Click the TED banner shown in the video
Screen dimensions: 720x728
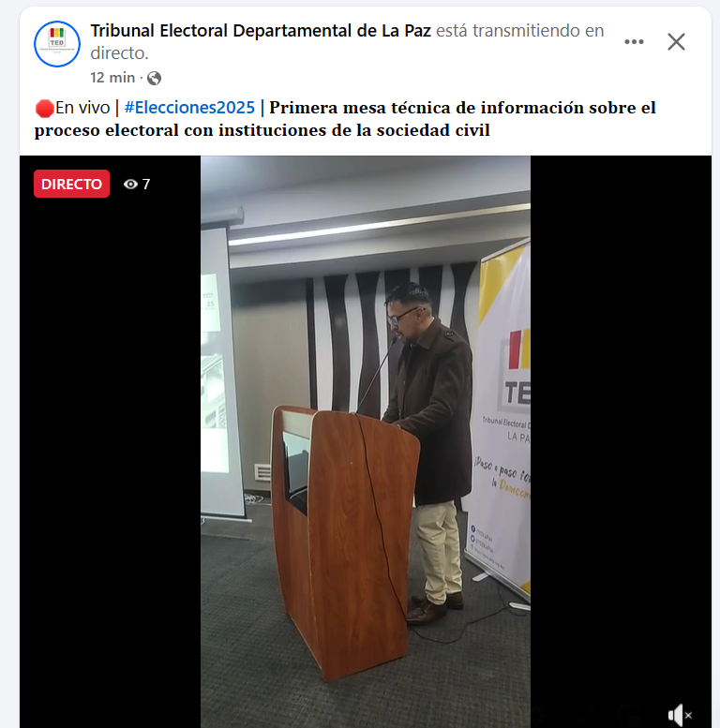point(499,418)
